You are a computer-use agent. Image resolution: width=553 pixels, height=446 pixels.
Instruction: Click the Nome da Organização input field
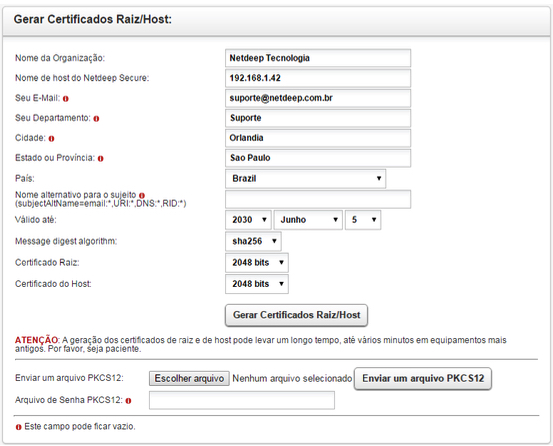(x=318, y=58)
